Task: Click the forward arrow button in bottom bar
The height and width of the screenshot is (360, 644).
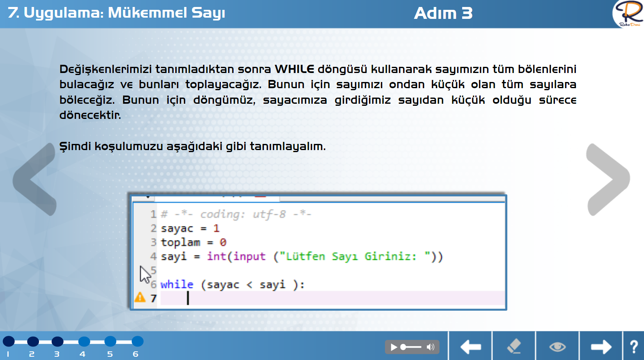Action: [x=601, y=346]
